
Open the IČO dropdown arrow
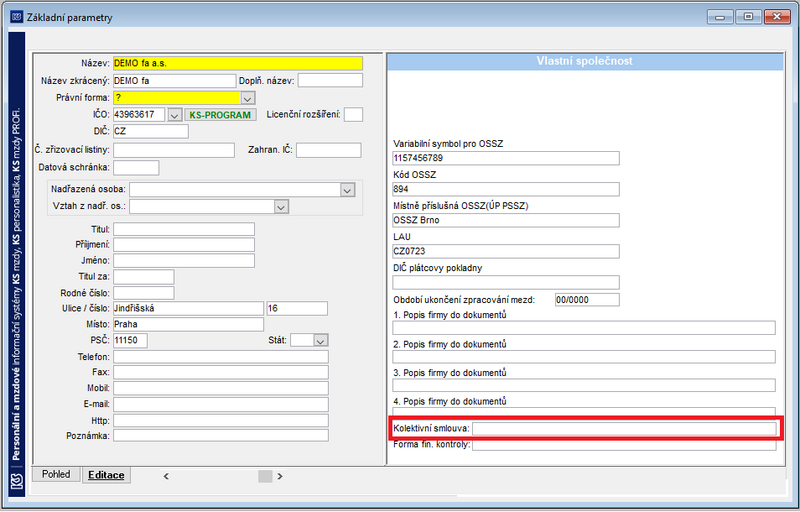click(174, 115)
